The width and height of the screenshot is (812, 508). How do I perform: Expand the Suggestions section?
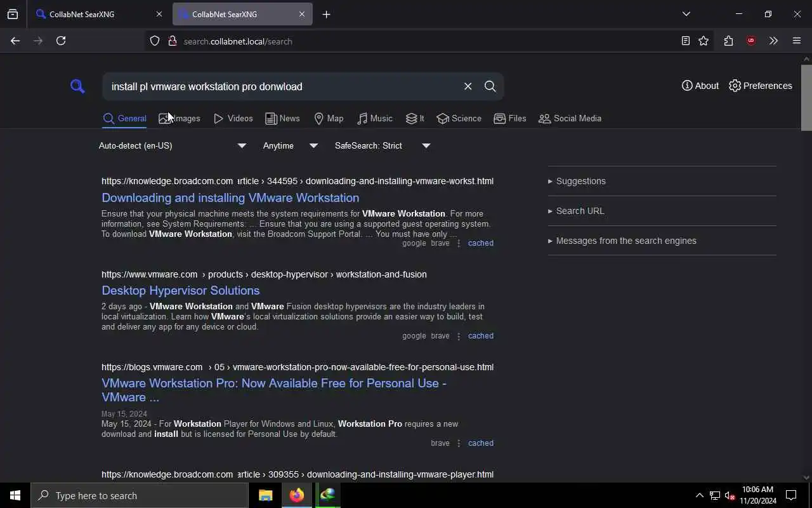coord(662,181)
